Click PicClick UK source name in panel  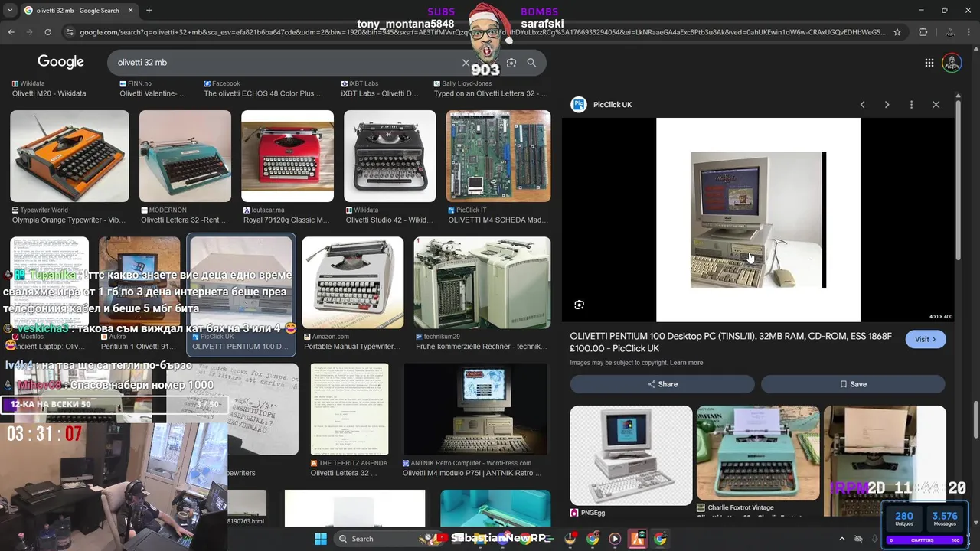coord(612,105)
